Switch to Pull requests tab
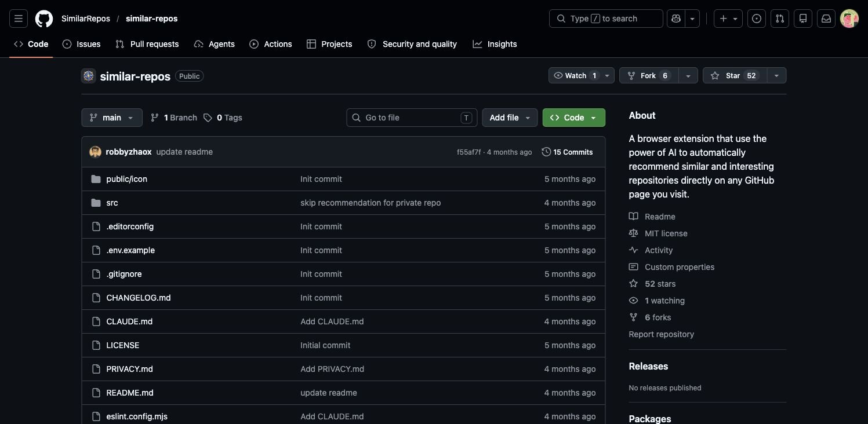868x424 pixels. click(x=147, y=44)
